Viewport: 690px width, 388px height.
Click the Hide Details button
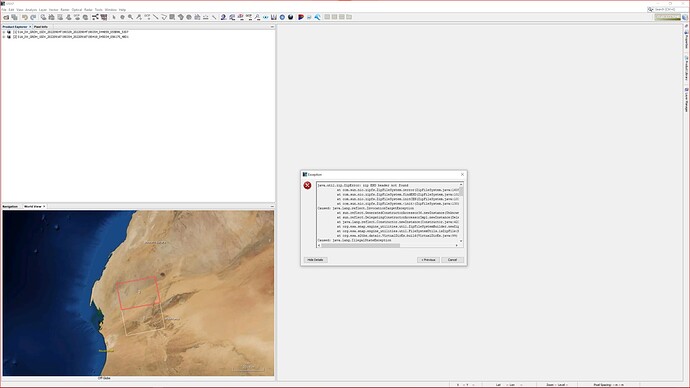tap(315, 260)
